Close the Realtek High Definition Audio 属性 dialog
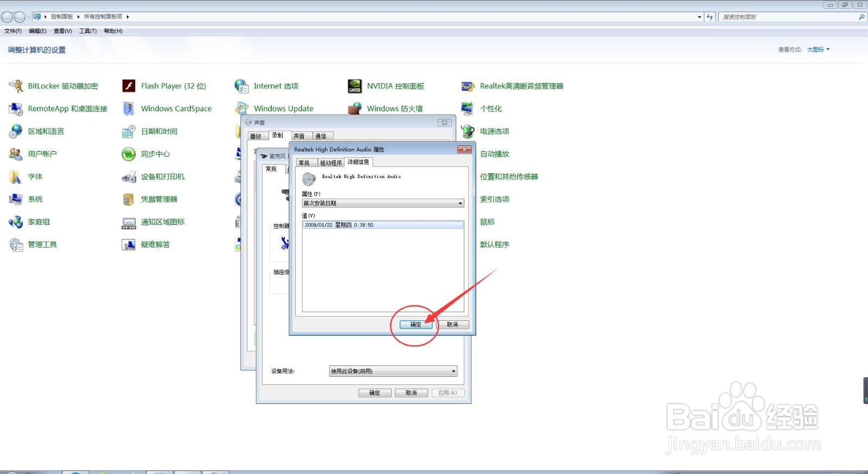 [x=464, y=149]
